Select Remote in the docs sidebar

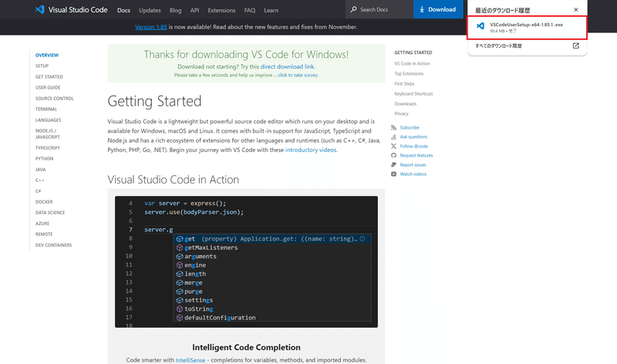44,234
